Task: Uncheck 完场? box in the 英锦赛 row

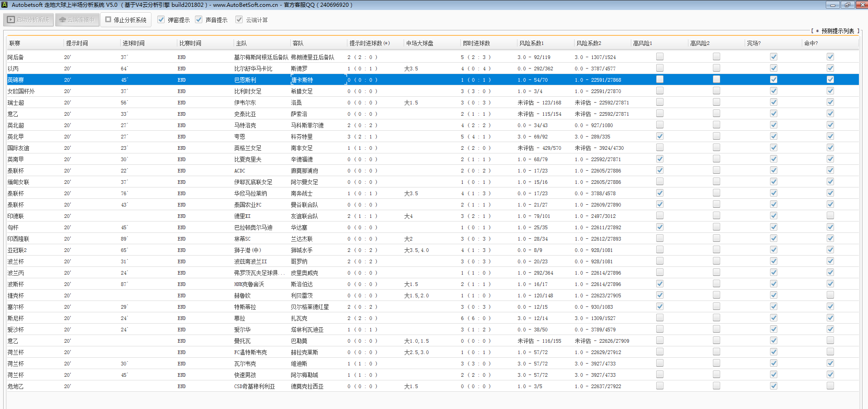Action: click(774, 79)
